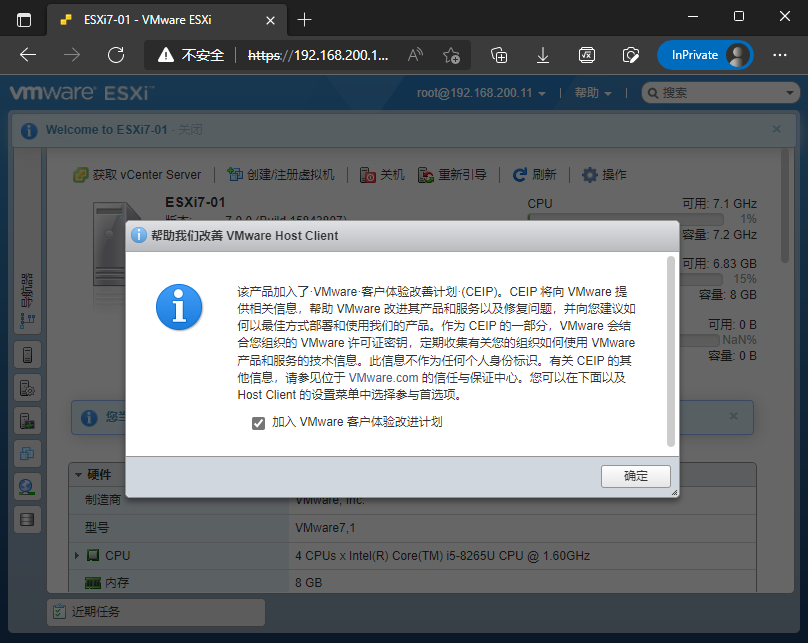Open tab actions menu icon
Viewport: 808px width, 643px height.
click(x=24, y=20)
